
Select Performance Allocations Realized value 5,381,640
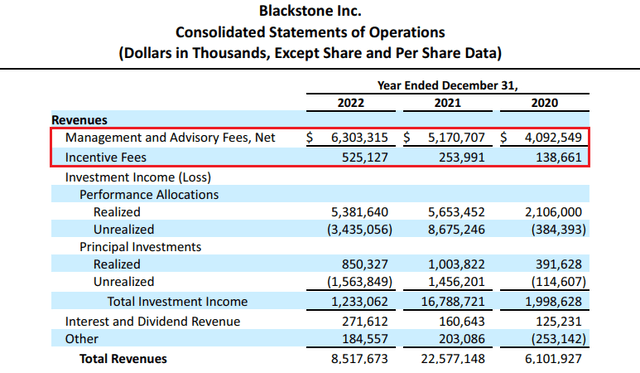(x=359, y=212)
